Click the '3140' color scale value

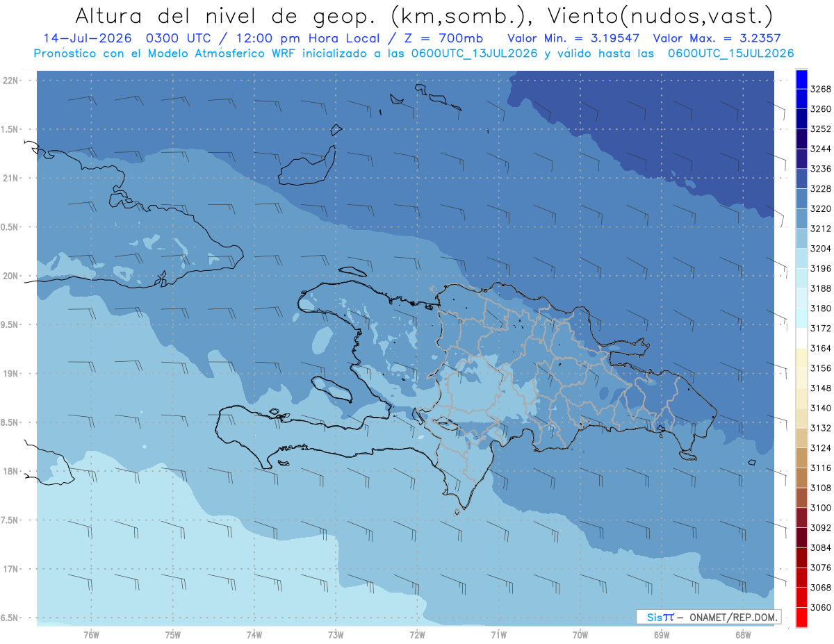click(821, 408)
